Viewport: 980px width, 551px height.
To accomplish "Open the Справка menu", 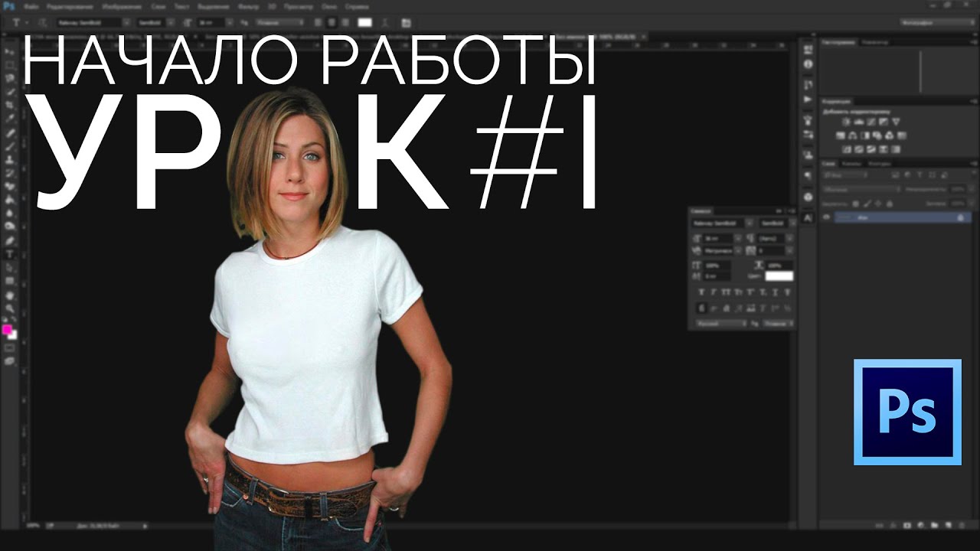I will coord(357,7).
